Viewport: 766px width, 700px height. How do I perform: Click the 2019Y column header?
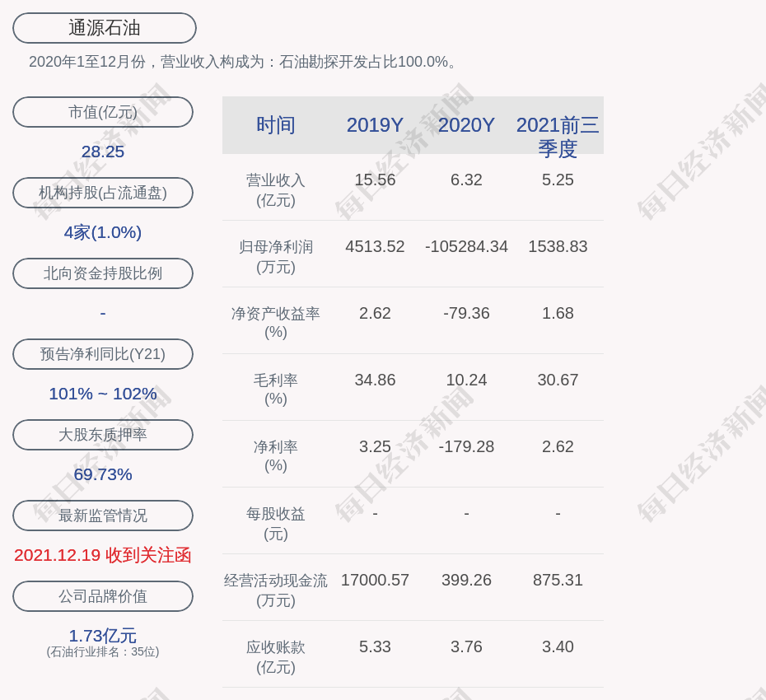click(x=376, y=125)
